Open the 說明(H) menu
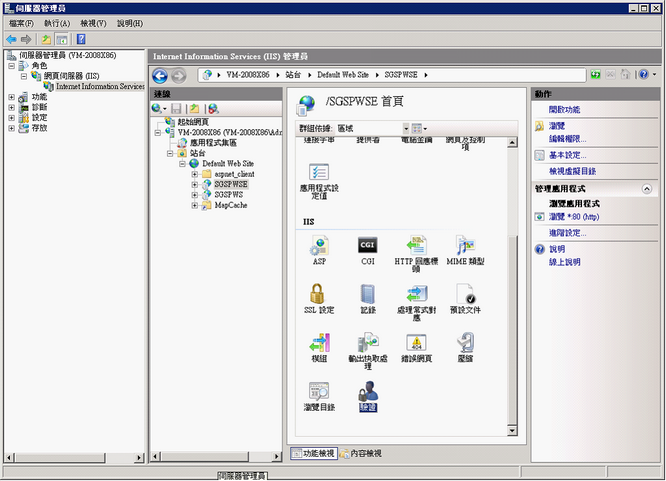This screenshot has width=666, height=481. click(130, 23)
